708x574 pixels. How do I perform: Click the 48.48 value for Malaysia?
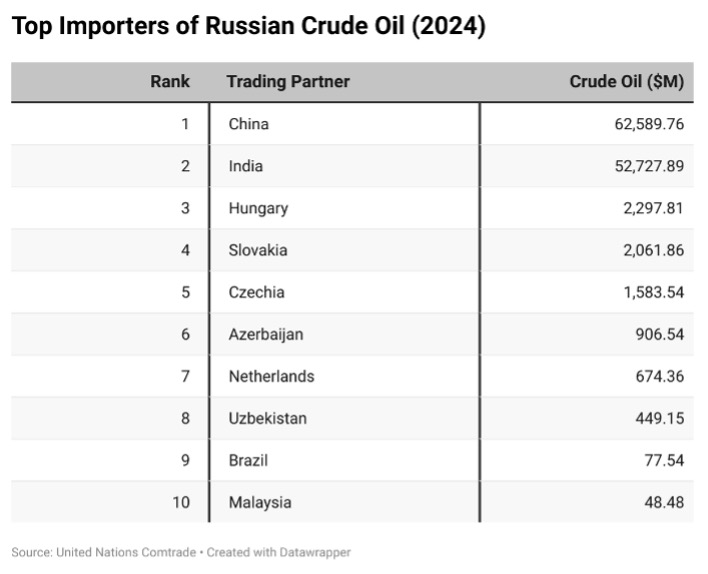tap(664, 503)
